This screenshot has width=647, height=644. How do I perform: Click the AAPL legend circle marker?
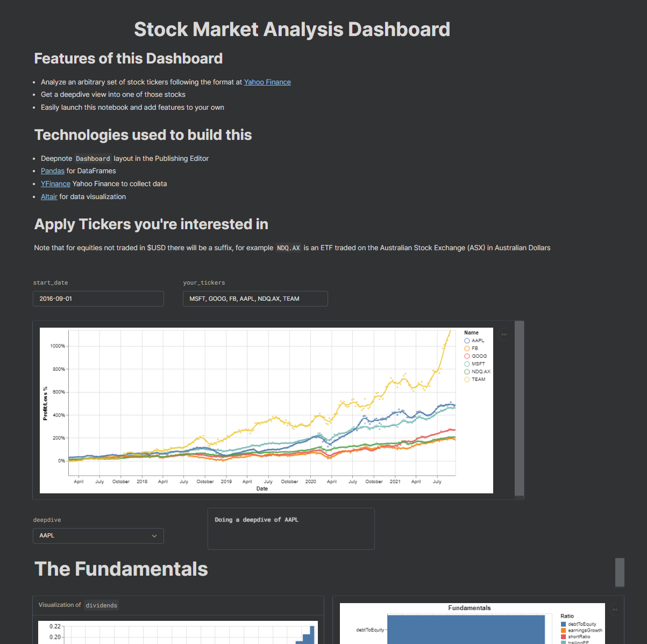[x=467, y=341]
